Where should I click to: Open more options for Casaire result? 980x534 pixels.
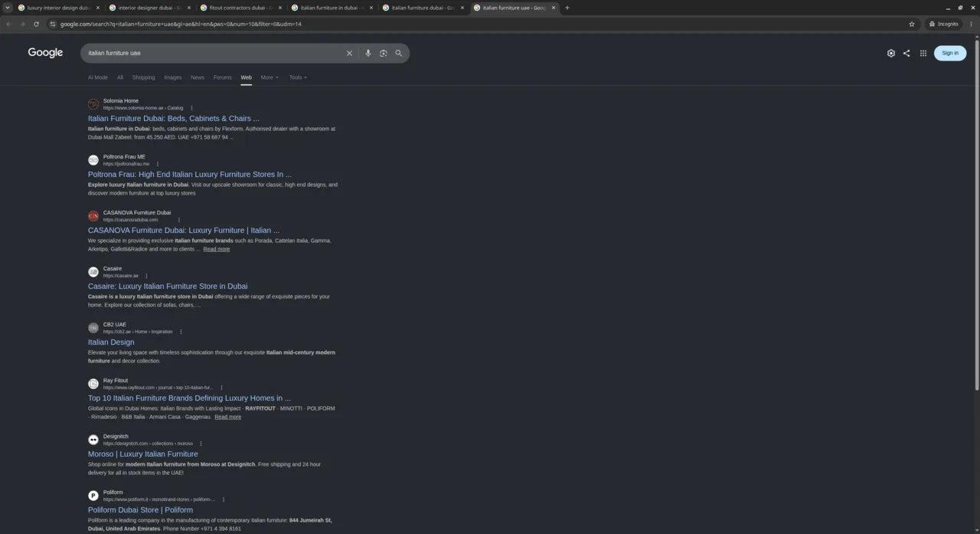[146, 276]
